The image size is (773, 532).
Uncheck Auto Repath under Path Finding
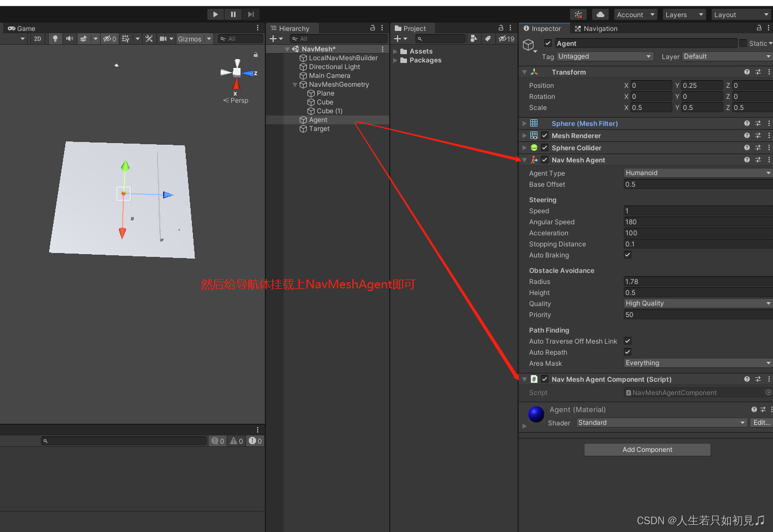628,352
